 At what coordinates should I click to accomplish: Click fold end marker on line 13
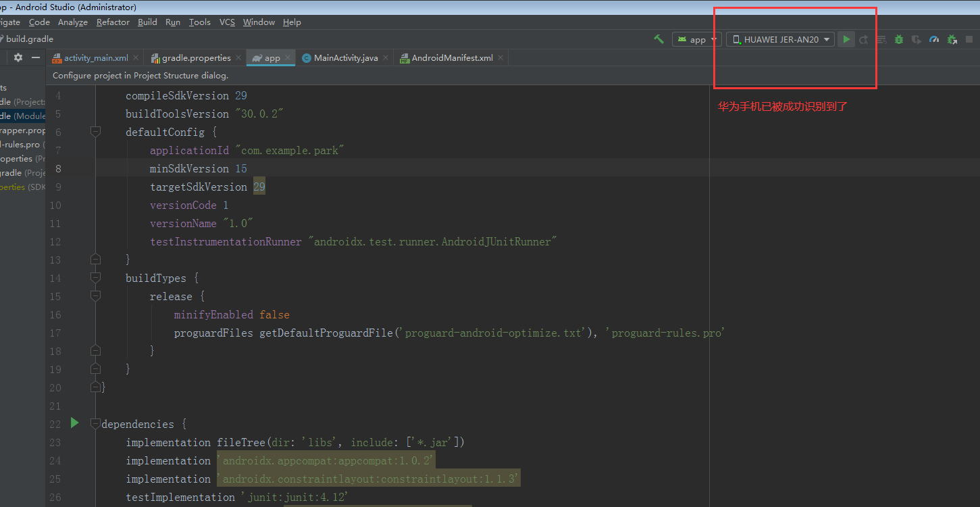click(95, 260)
